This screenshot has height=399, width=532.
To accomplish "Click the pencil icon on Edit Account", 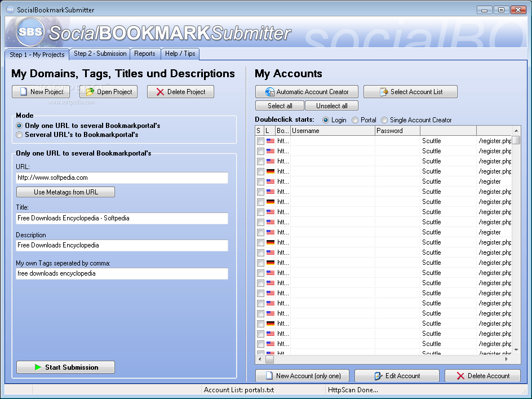I will click(x=378, y=376).
